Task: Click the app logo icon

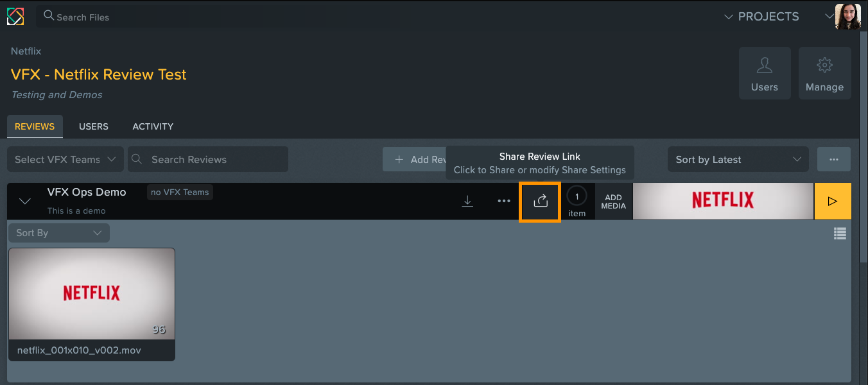Action: (15, 16)
